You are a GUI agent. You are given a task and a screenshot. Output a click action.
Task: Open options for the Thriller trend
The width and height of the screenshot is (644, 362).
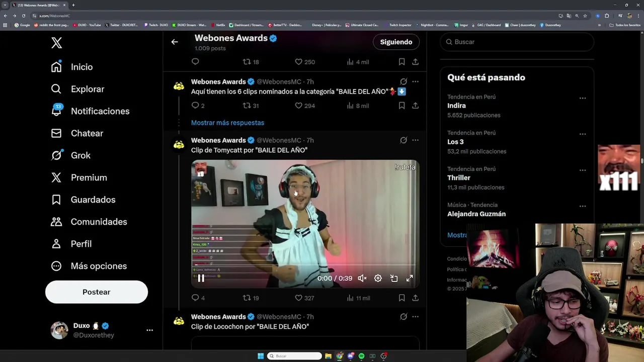(x=583, y=170)
